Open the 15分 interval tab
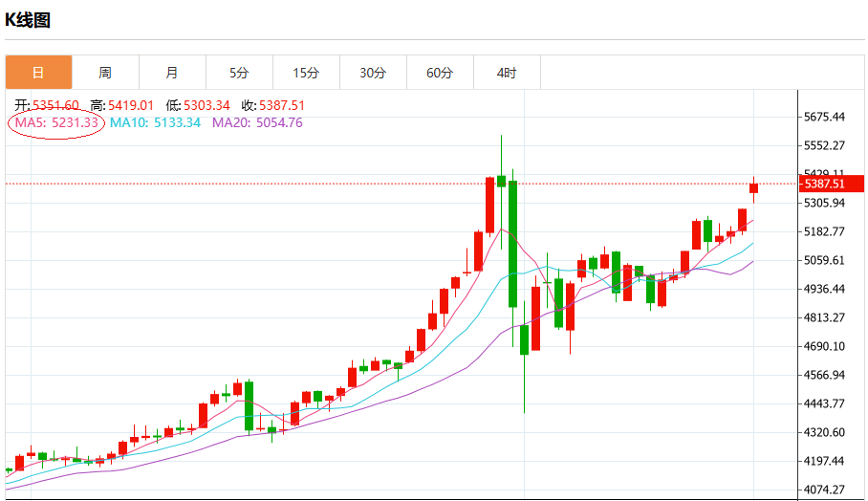 click(306, 73)
